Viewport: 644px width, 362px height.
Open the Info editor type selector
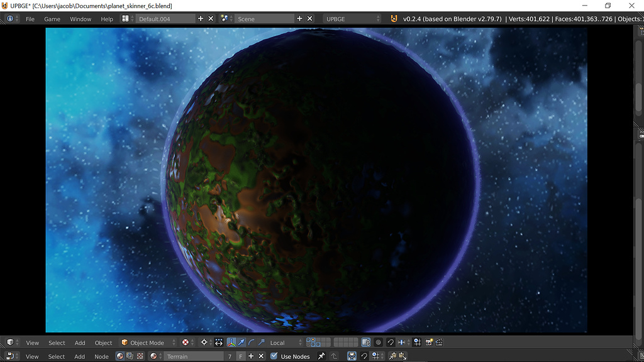(x=11, y=19)
